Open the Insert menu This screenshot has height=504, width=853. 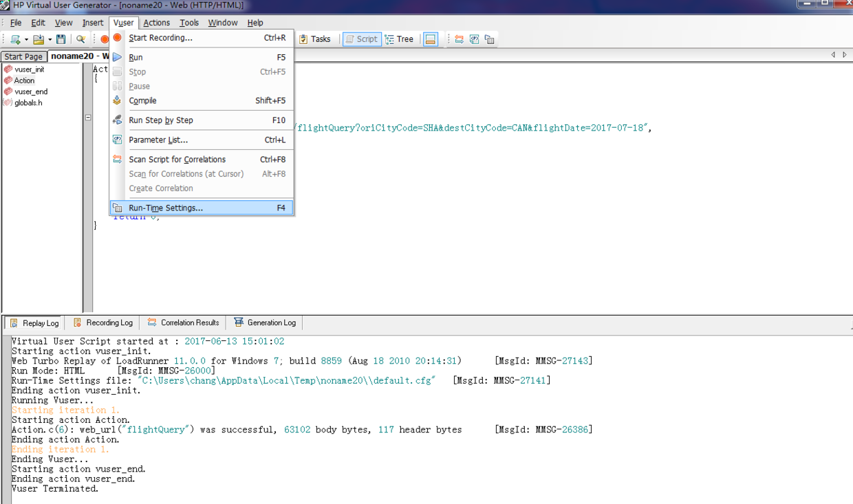93,23
